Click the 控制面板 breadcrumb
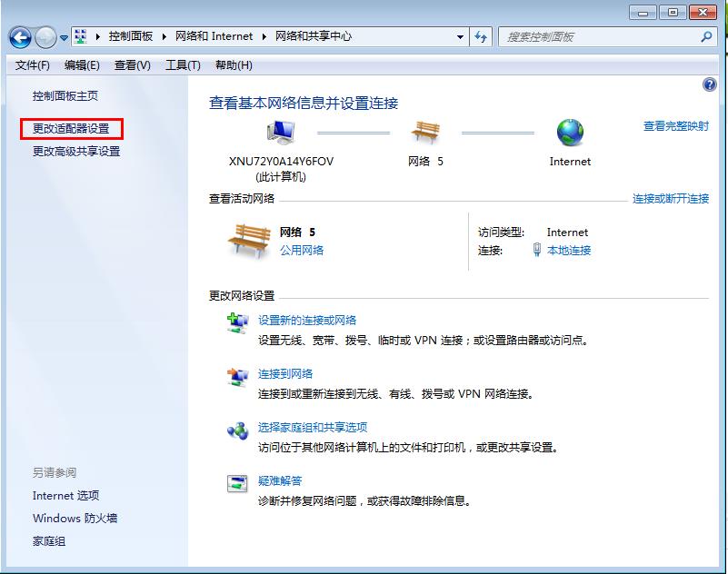Viewport: 728px width, 574px height. pos(131,36)
